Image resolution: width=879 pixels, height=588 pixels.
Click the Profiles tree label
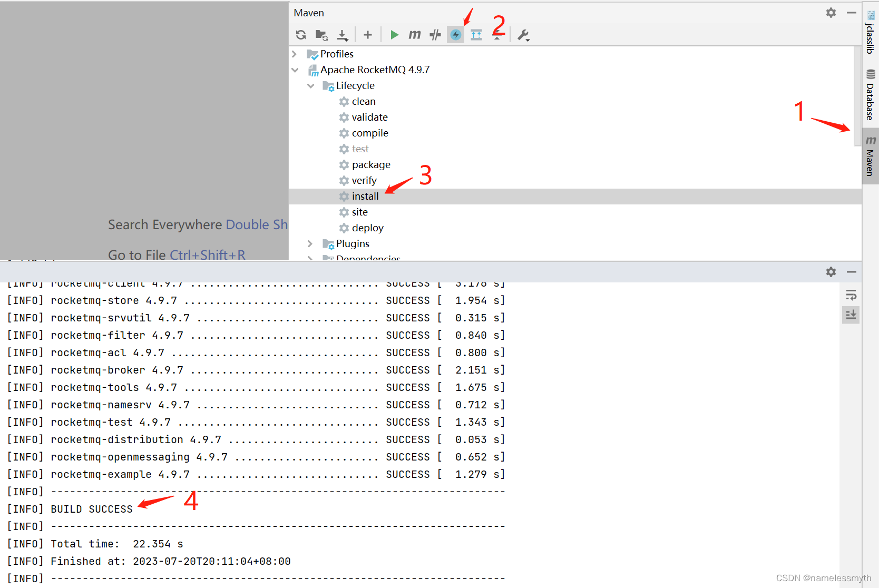point(337,54)
